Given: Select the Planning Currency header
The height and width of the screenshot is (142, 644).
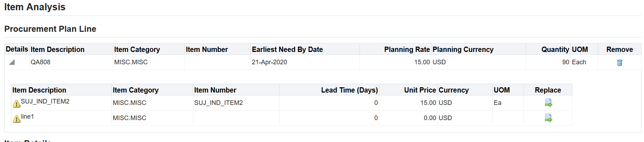Looking at the screenshot, I should click(463, 49).
